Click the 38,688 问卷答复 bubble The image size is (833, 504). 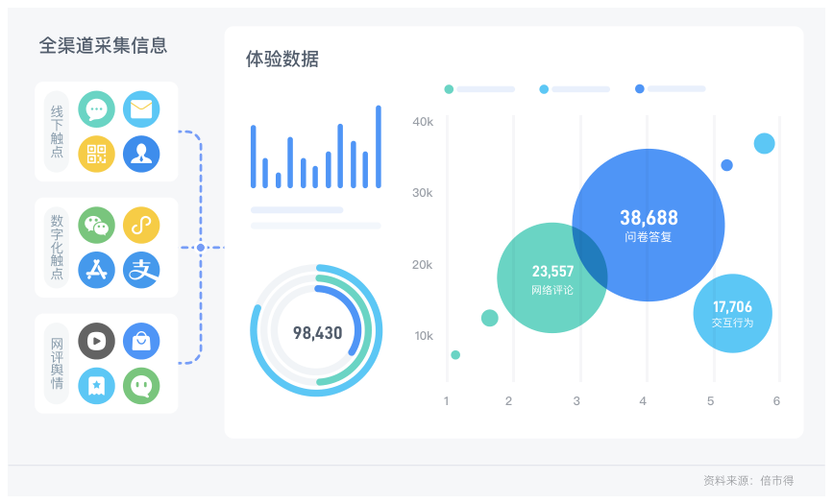[x=649, y=226]
